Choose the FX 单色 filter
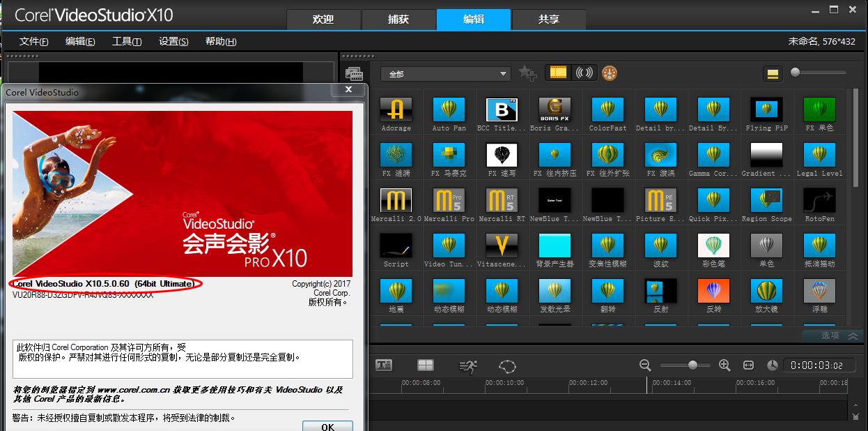The height and width of the screenshot is (431, 868). click(819, 109)
